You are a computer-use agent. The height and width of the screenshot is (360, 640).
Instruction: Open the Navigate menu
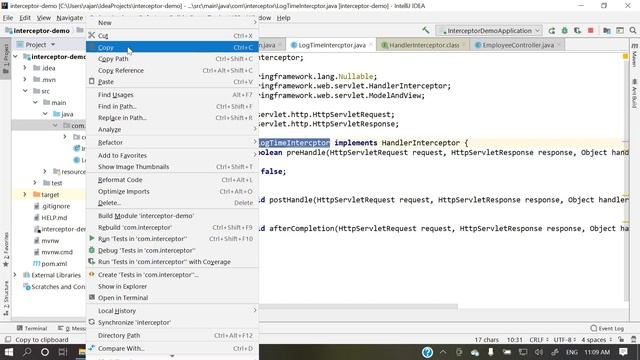pos(69,18)
